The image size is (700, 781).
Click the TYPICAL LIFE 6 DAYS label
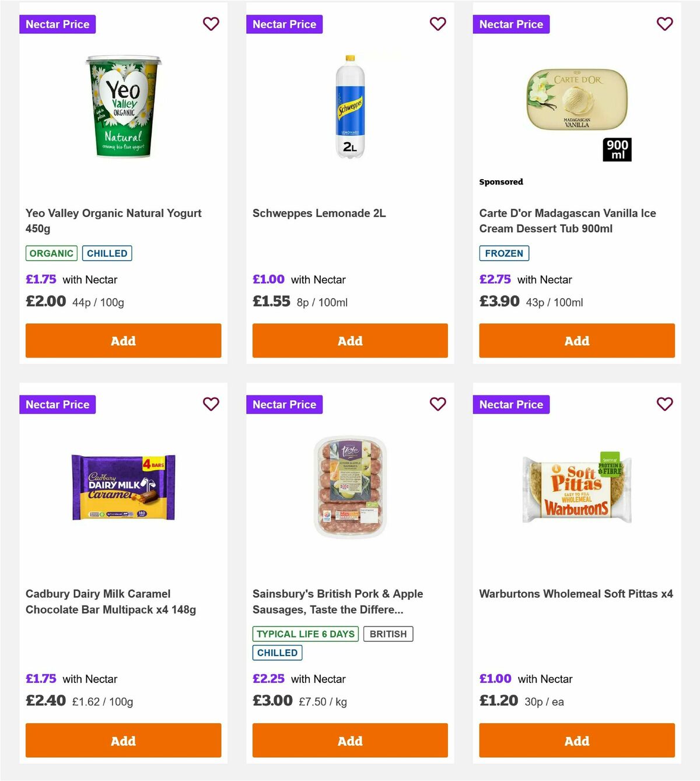pyautogui.click(x=305, y=633)
